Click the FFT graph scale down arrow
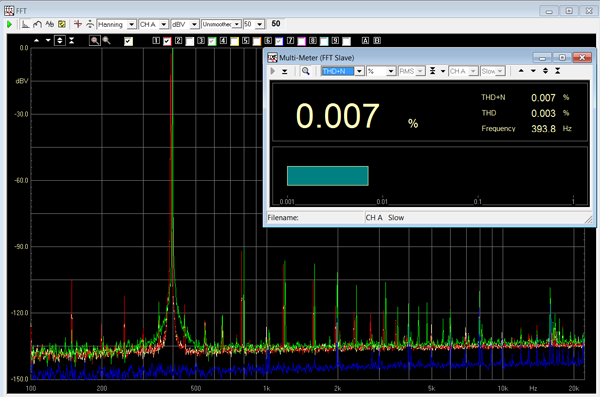Image resolution: width=600 pixels, height=397 pixels. click(48, 40)
